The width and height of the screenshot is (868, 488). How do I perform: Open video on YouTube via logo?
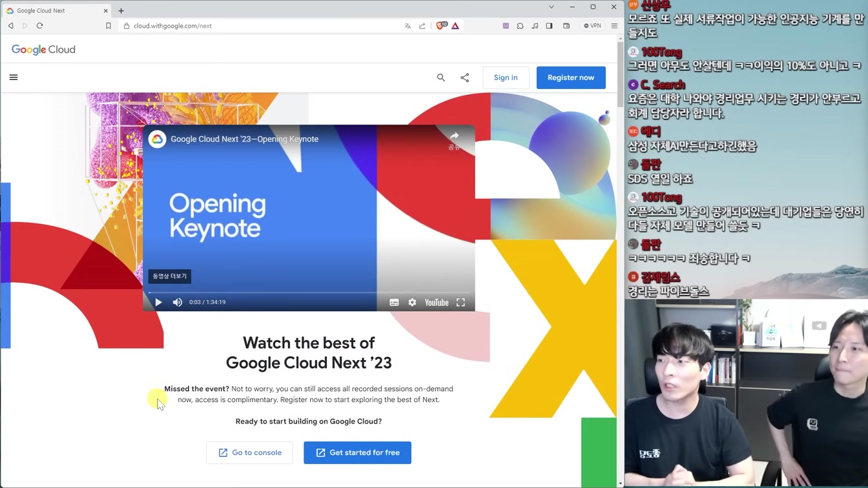click(437, 302)
